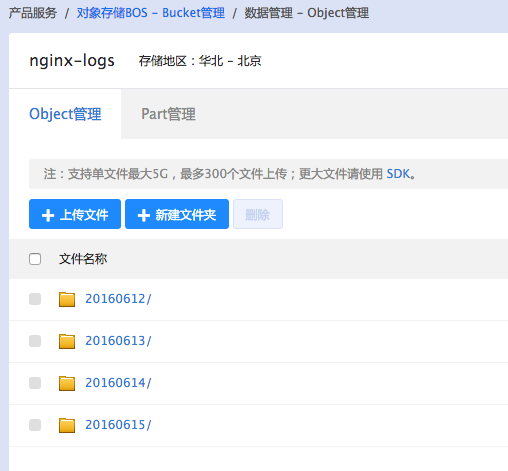This screenshot has height=471, width=508.
Task: Open folder link 20160615/
Action: tap(118, 425)
